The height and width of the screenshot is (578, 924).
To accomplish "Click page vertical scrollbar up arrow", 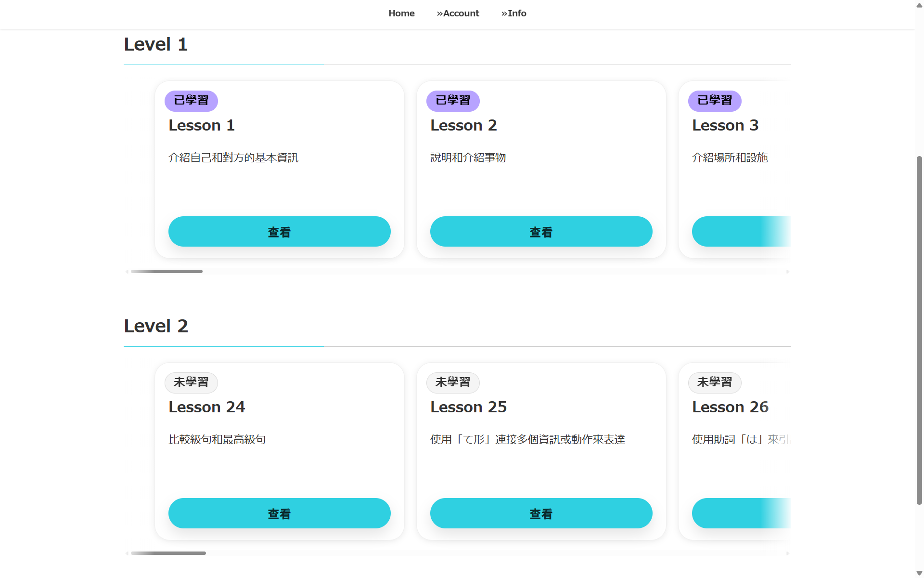I will (919, 5).
